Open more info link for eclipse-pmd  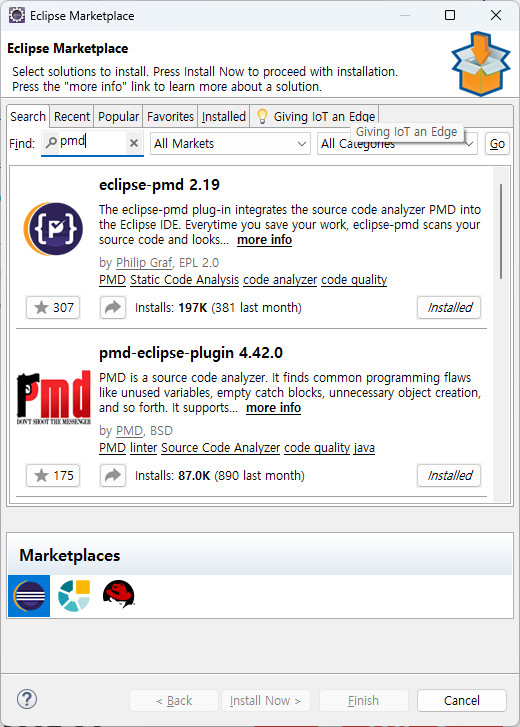[x=264, y=240]
